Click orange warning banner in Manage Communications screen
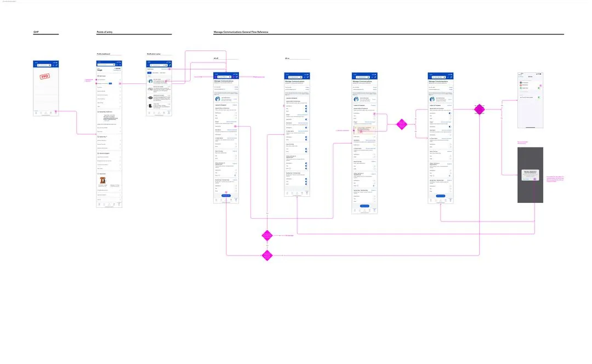Screen dimensions: 592x364 [x=365, y=130]
